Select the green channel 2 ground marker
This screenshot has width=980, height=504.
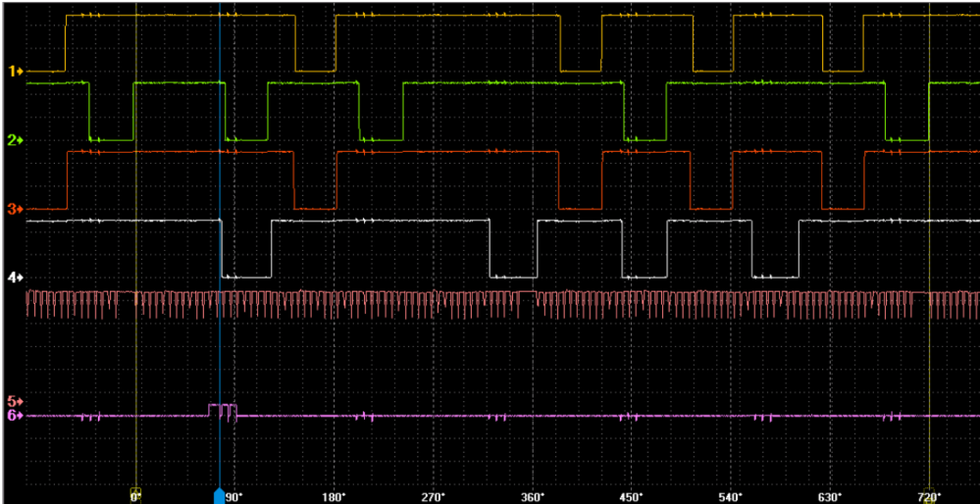pyautogui.click(x=15, y=141)
